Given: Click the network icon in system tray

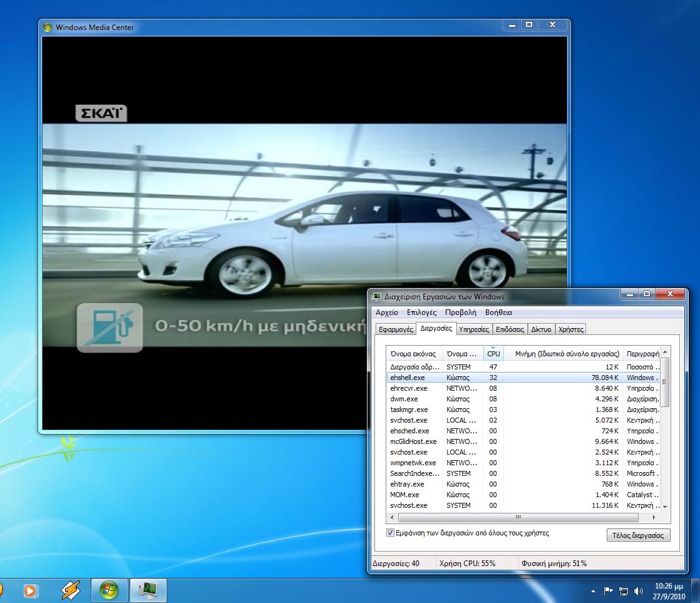Looking at the screenshot, I should pos(624,590).
